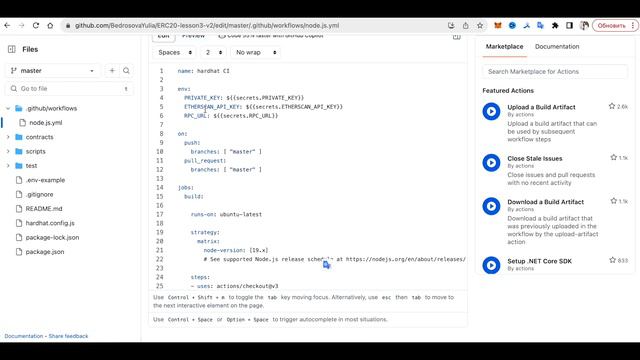The image size is (640, 360).
Task: Select node.js.yml in file tree
Action: point(46,123)
